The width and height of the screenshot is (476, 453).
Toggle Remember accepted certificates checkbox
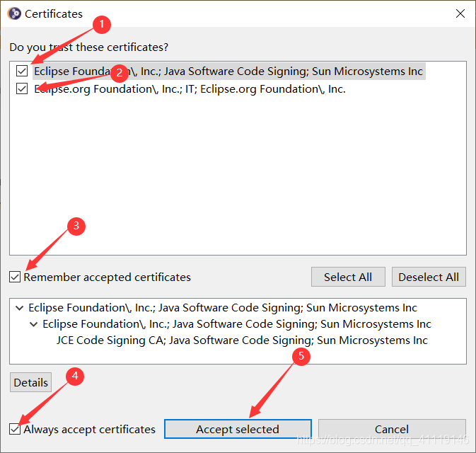[15, 277]
